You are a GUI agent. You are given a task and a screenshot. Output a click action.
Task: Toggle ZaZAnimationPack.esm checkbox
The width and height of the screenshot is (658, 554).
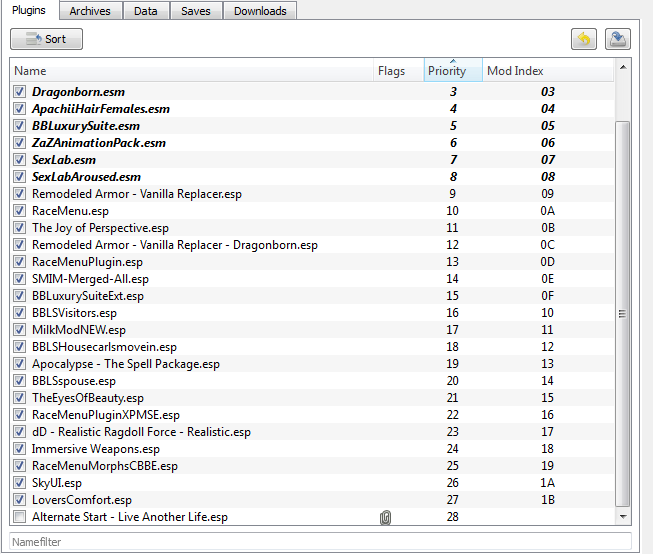click(19, 143)
